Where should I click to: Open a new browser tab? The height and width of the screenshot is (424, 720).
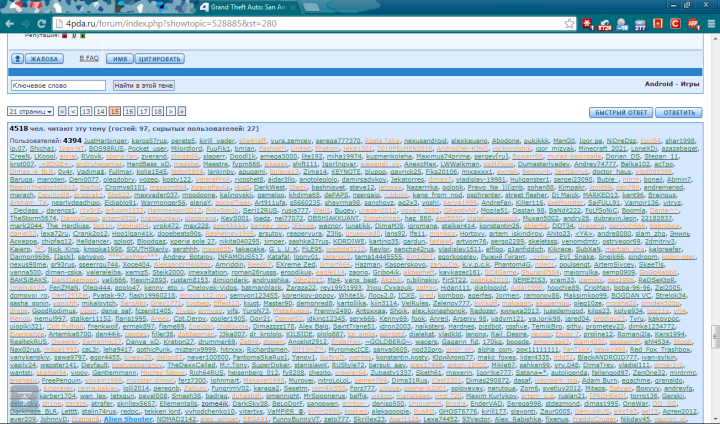point(311,7)
